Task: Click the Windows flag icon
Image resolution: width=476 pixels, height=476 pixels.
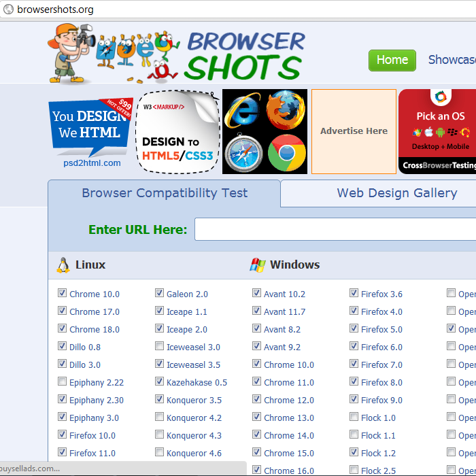Action: point(258,265)
